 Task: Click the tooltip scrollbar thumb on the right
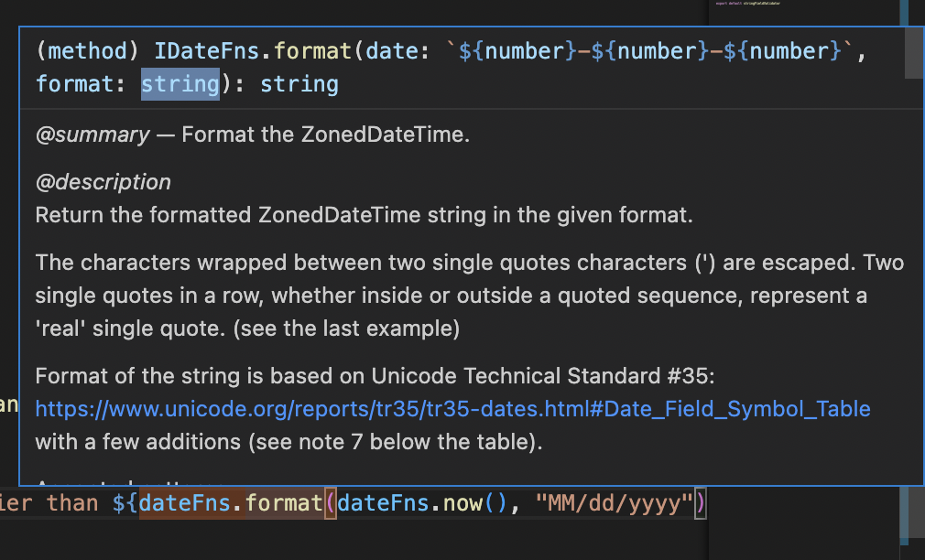(x=913, y=52)
